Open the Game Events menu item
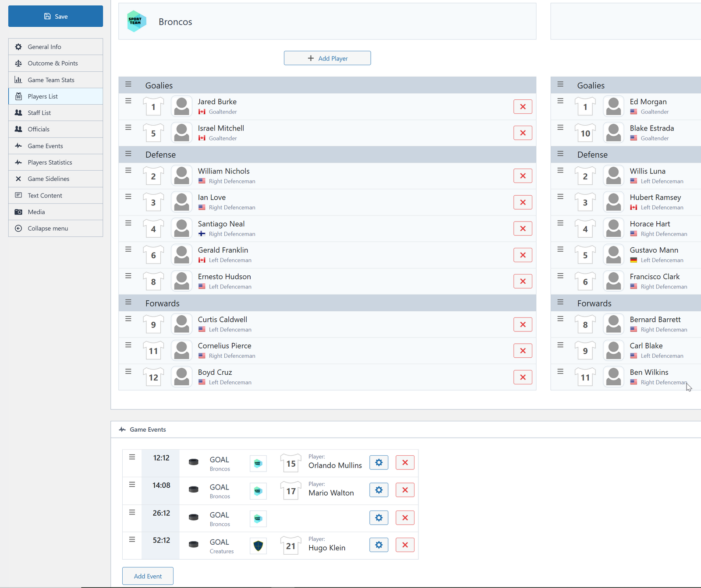Image resolution: width=701 pixels, height=588 pixels. (45, 146)
